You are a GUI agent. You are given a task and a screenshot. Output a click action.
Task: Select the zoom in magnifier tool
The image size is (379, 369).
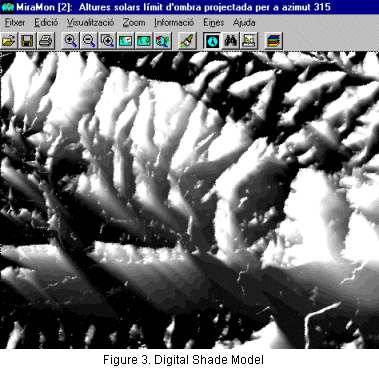[x=71, y=41]
